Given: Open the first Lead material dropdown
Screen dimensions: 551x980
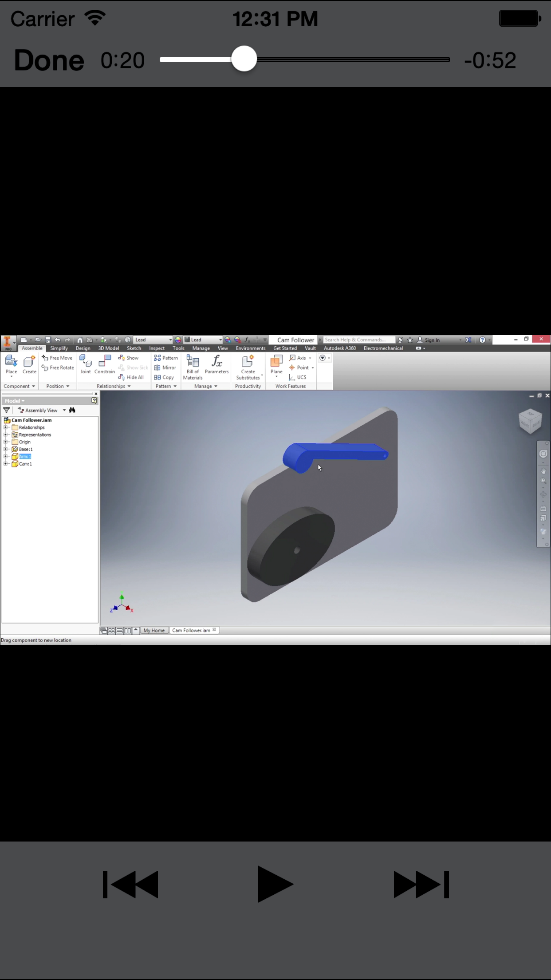Looking at the screenshot, I should pos(153,340).
